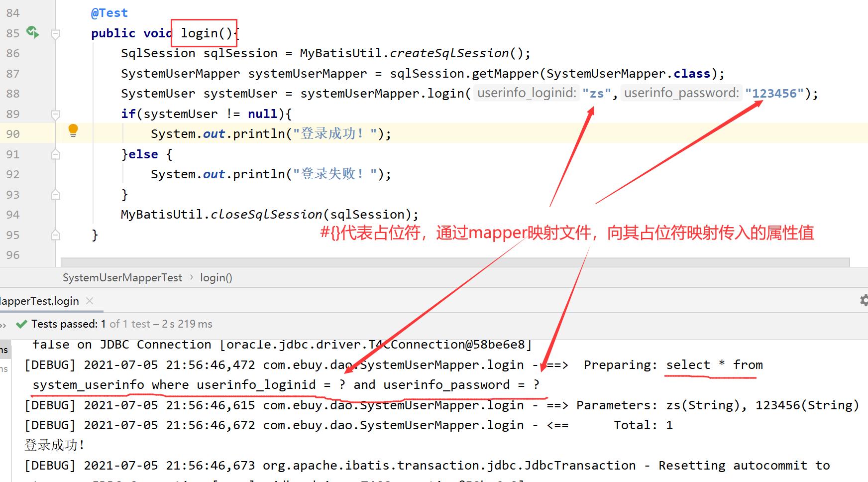Click createSqlSession method call on line 86
Viewport: 868px width, 482px height.
[x=449, y=53]
